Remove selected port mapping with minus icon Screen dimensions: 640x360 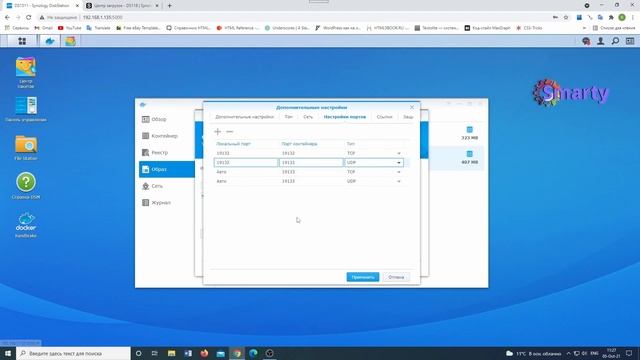[x=230, y=131]
